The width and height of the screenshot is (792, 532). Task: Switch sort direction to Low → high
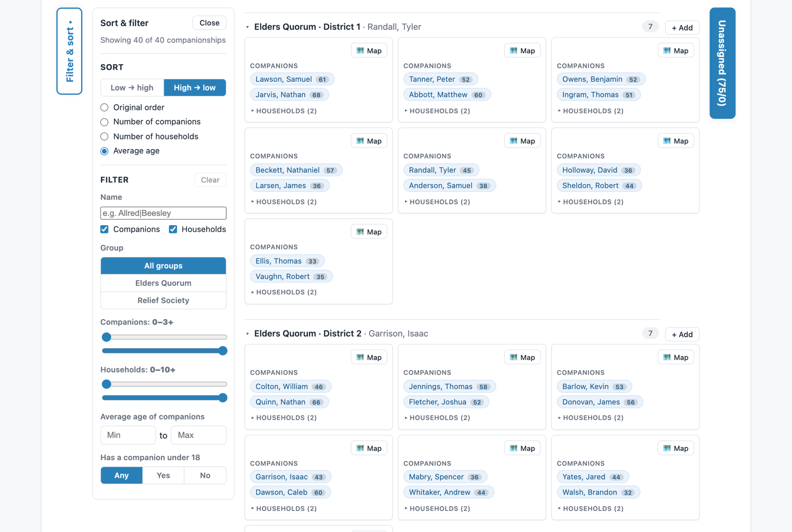(132, 88)
